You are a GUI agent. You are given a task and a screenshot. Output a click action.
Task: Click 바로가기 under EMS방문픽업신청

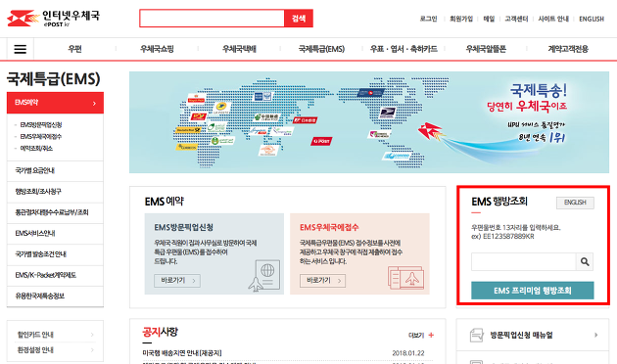coord(177,280)
